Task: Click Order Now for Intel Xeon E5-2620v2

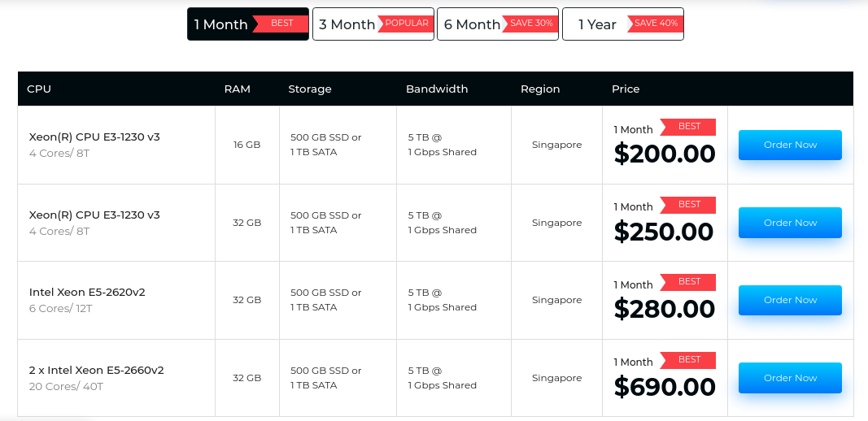Action: tap(789, 300)
